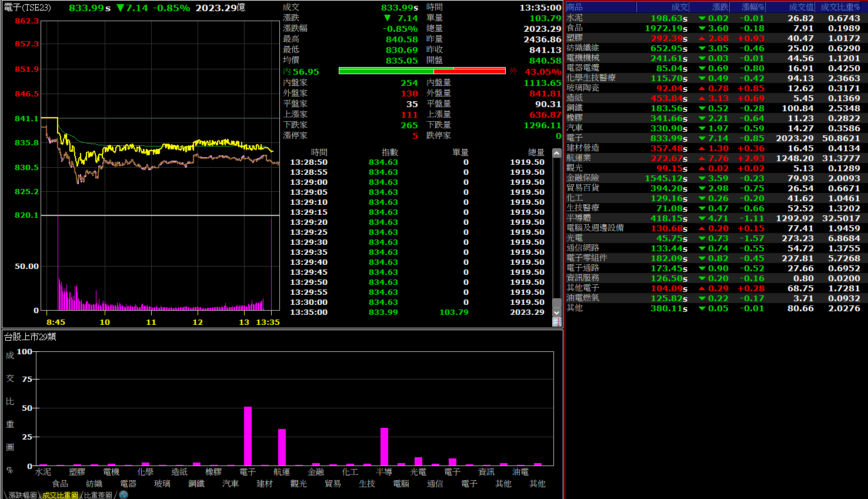
Task: Switch to the 漲跌幅圖 tab
Action: click(x=22, y=495)
